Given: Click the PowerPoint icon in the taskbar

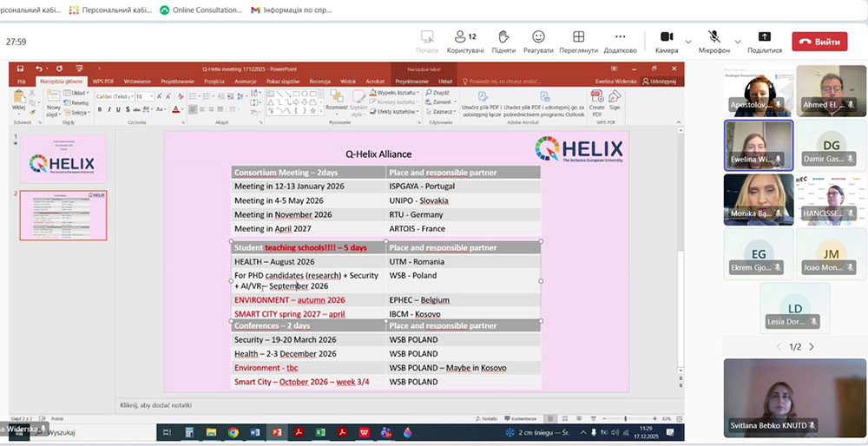Looking at the screenshot, I should (x=277, y=431).
